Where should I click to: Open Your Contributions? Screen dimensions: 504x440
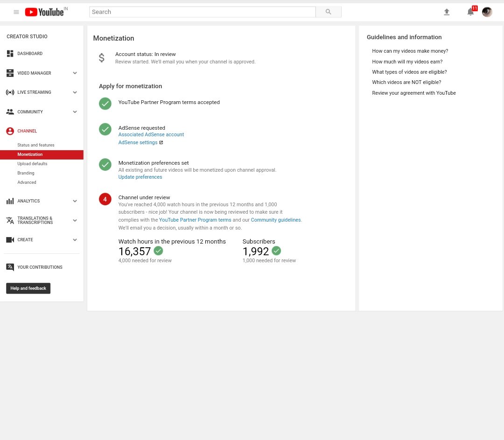(40, 267)
